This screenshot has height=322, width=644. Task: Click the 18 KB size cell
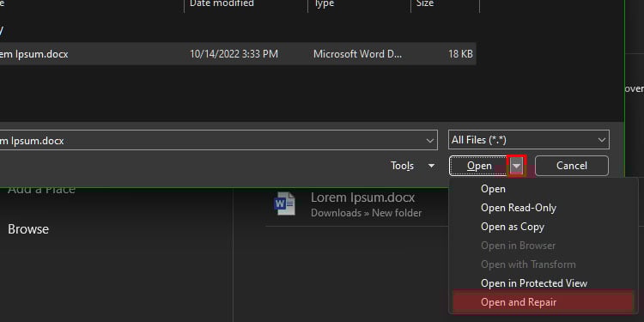click(x=460, y=54)
